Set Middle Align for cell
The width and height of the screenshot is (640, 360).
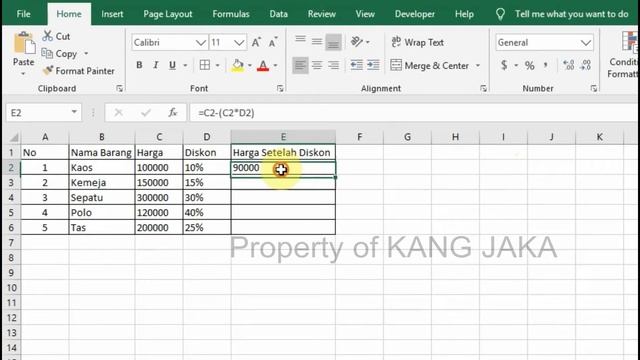tap(317, 42)
